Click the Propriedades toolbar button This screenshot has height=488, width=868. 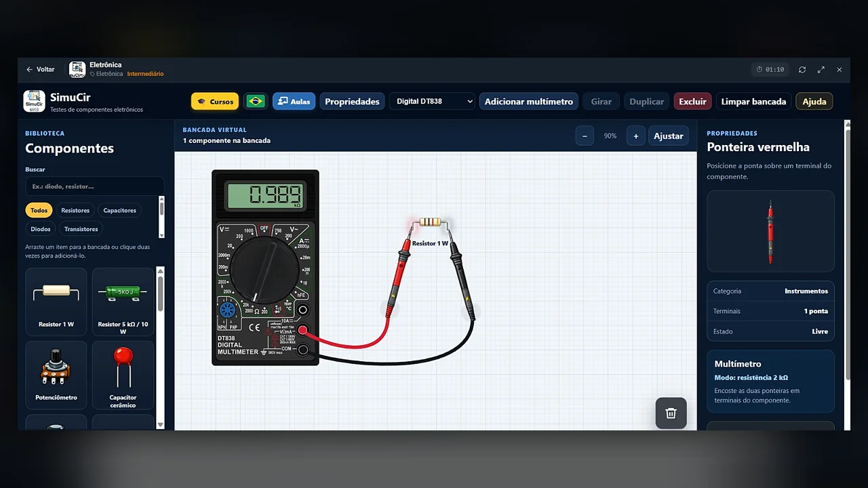352,102
